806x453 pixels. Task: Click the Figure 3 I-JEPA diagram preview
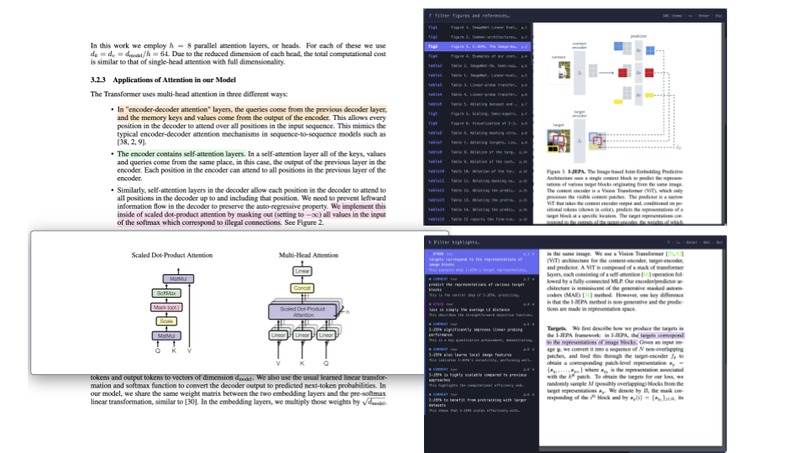(x=615, y=97)
